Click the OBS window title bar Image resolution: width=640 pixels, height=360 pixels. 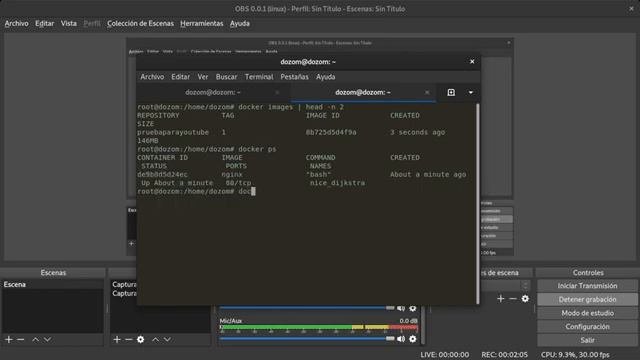click(320, 9)
